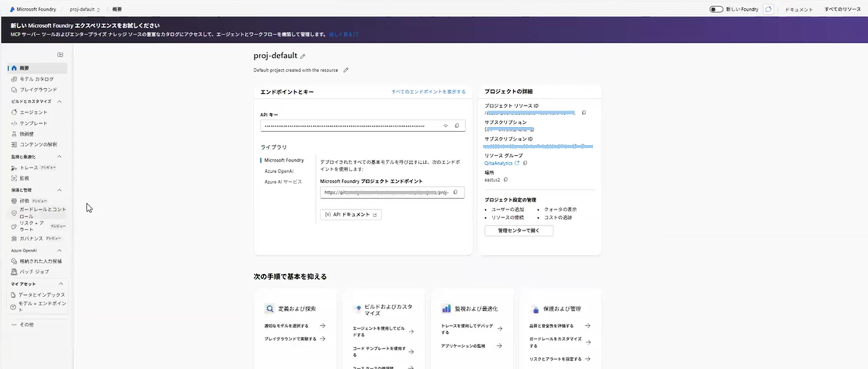Viewport: 868px width, 369px height.
Task: Open the プレイグラウンドで実験する step
Action: (295, 339)
